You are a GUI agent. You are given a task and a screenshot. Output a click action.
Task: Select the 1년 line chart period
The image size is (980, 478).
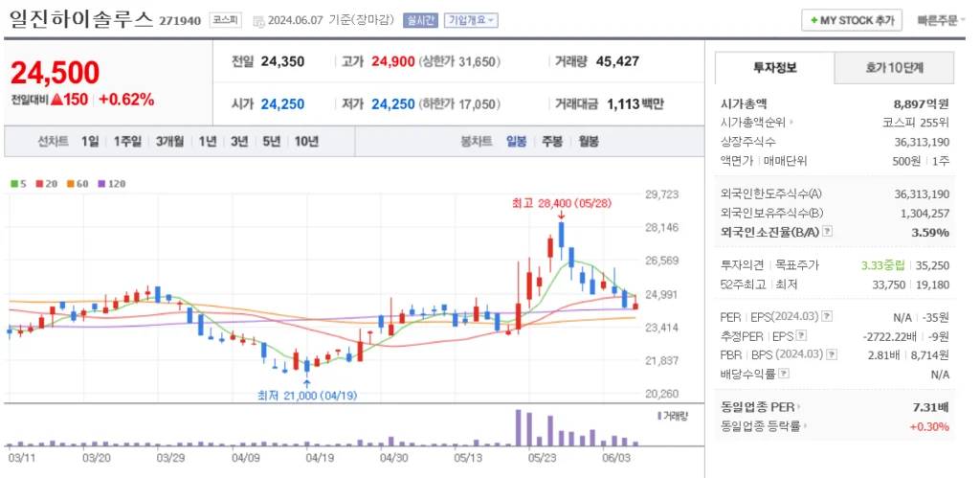pos(208,142)
